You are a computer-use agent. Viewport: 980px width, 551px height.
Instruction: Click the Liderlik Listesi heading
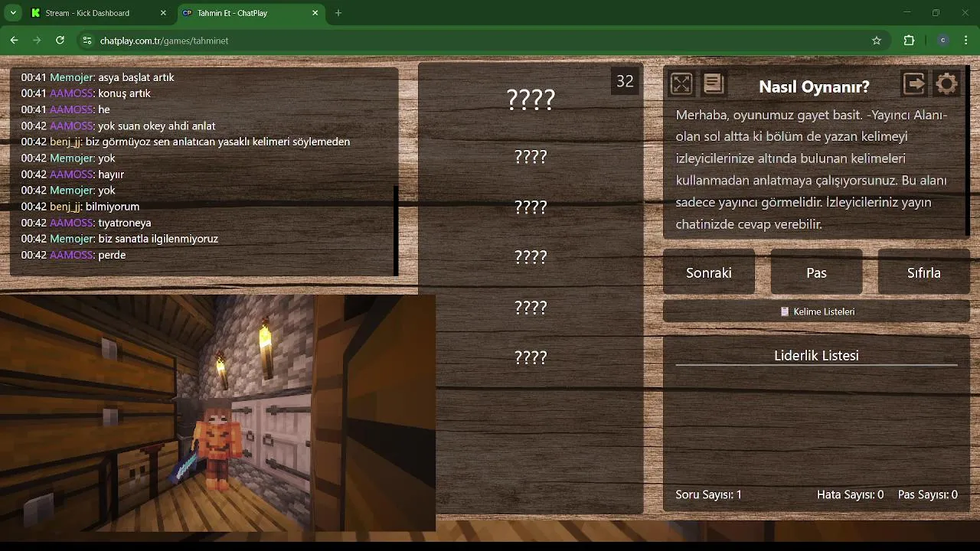[816, 356]
